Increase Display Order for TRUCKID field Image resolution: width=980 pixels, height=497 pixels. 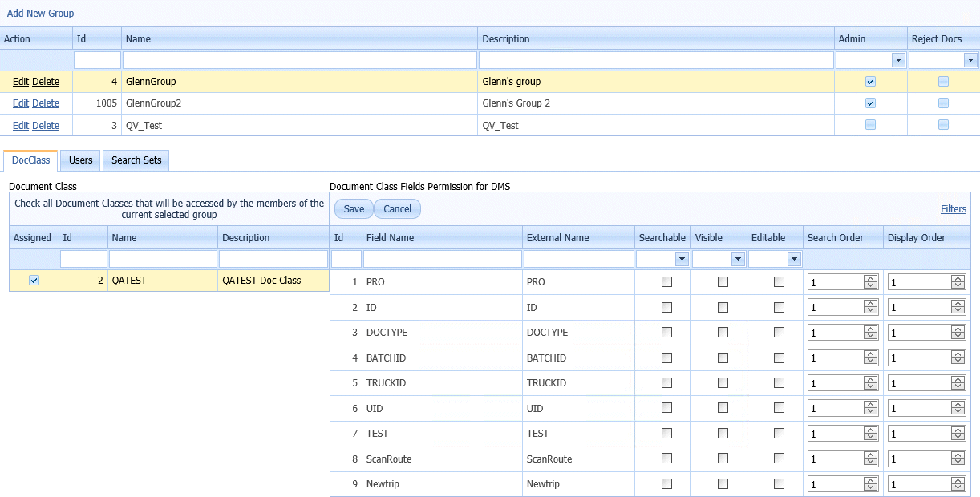coord(958,380)
